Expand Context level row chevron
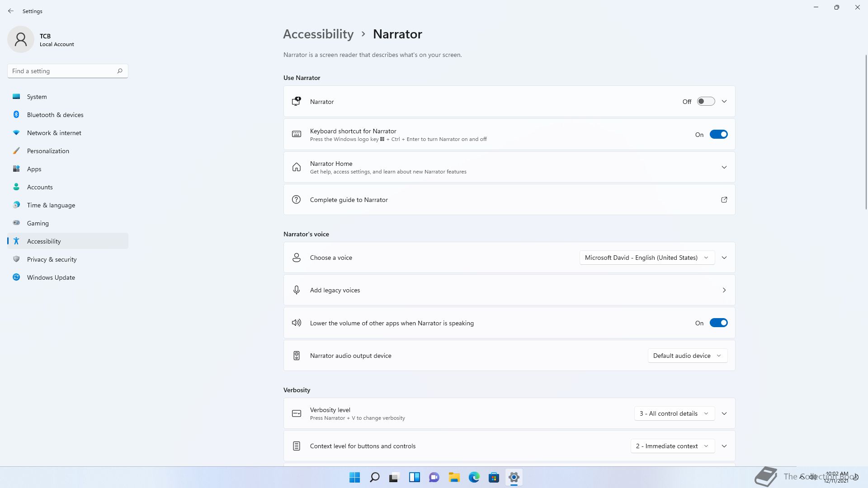 click(724, 446)
